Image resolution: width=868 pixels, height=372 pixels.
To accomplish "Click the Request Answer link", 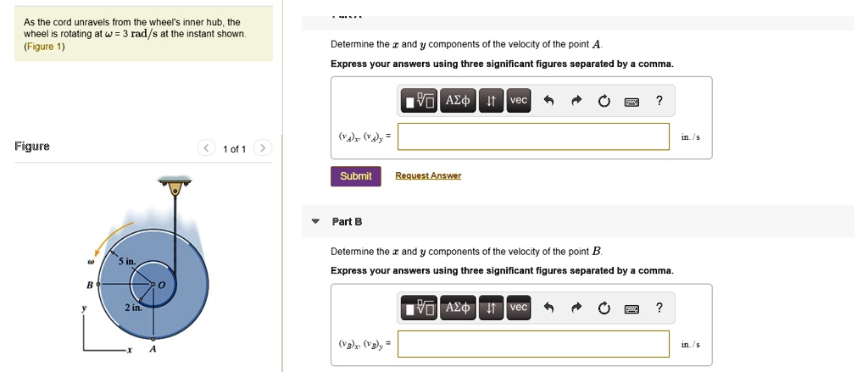I will tap(428, 176).
